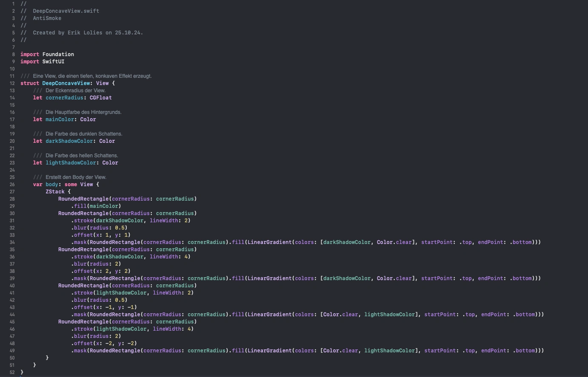The width and height of the screenshot is (588, 377).
Task: Place cursor on the ZStack keyword
Action: pyautogui.click(x=55, y=192)
